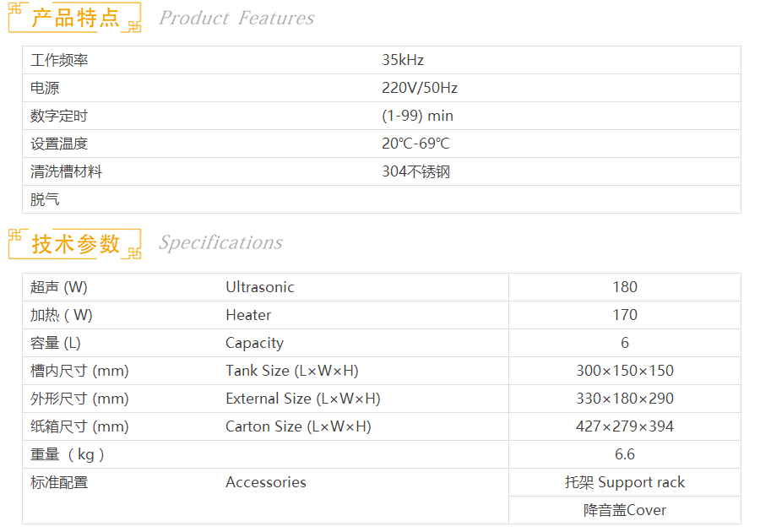Screen dimensions: 760x532
Task: Select the Capacity label cell
Action: pos(254,343)
